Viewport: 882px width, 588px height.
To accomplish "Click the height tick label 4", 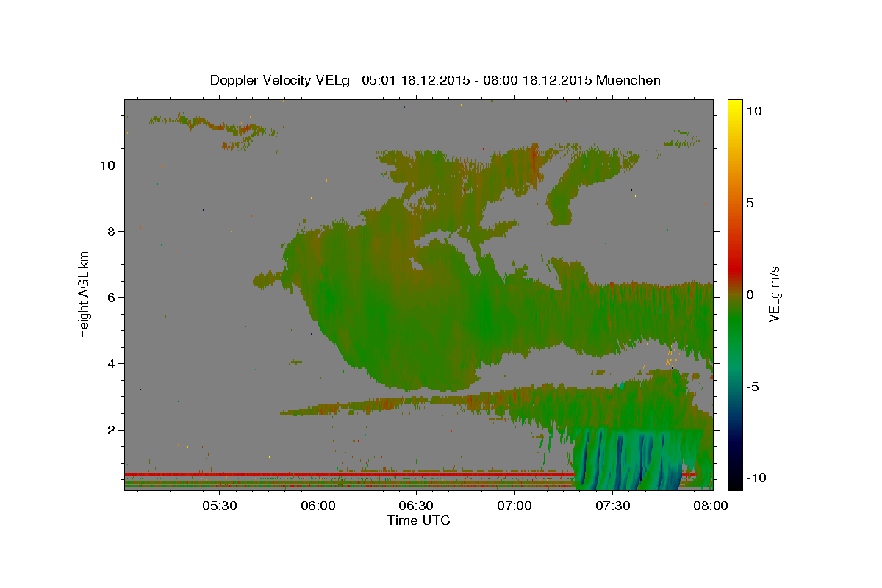I will click(113, 364).
